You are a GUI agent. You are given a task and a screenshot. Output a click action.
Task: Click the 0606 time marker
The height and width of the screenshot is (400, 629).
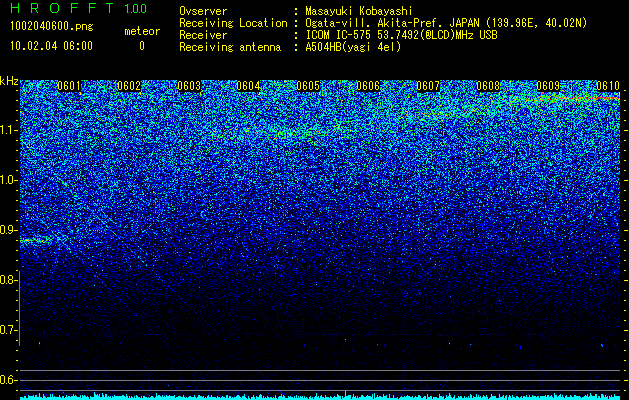368,86
